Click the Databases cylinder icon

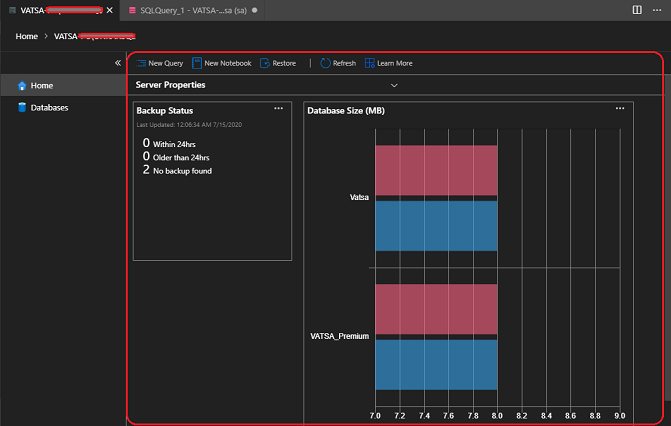(22, 107)
